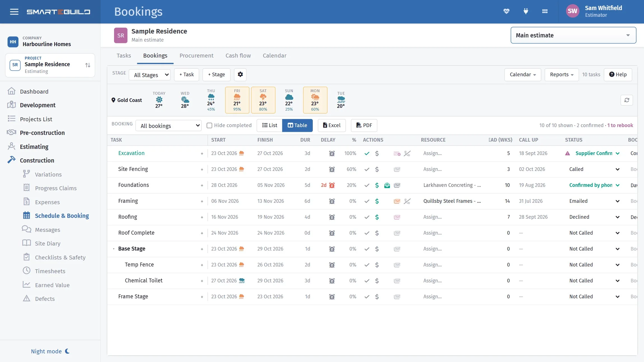Click the gear settings icon beside + Stage

240,75
